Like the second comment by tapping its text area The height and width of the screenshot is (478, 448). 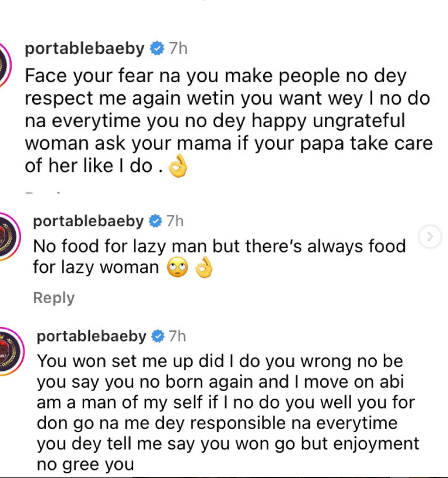pos(216,256)
